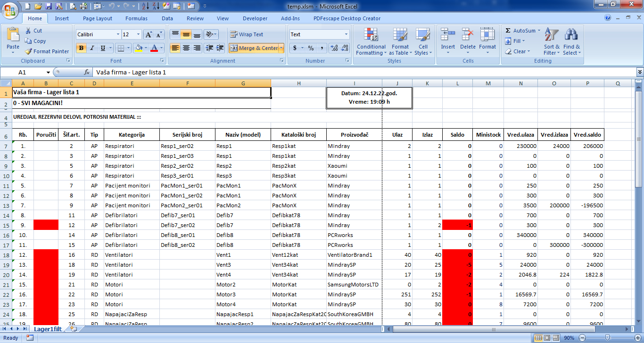The width and height of the screenshot is (644, 343).
Task: Open the Find & Select menu
Action: tap(572, 41)
